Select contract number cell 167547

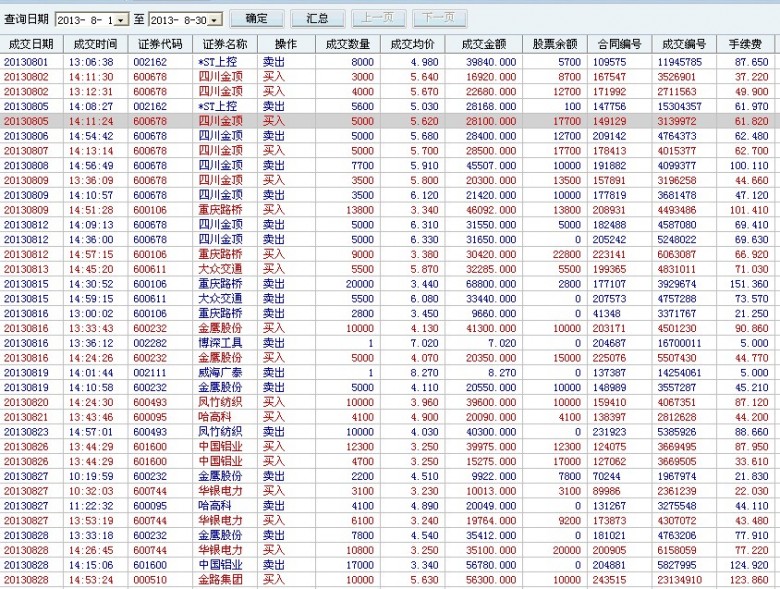tap(609, 77)
